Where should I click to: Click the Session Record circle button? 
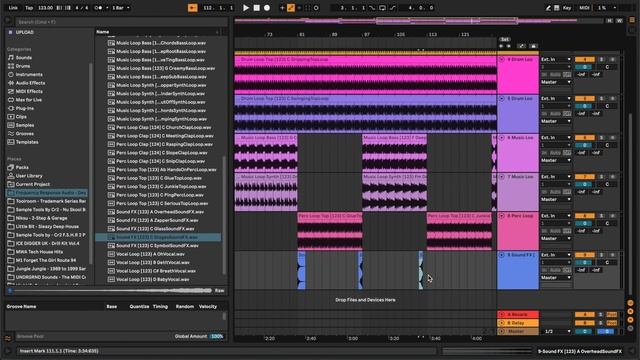point(316,8)
